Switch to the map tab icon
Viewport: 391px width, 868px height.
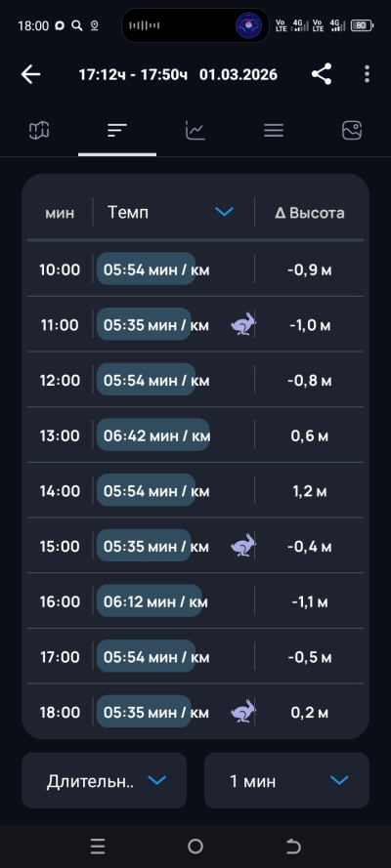point(39,131)
